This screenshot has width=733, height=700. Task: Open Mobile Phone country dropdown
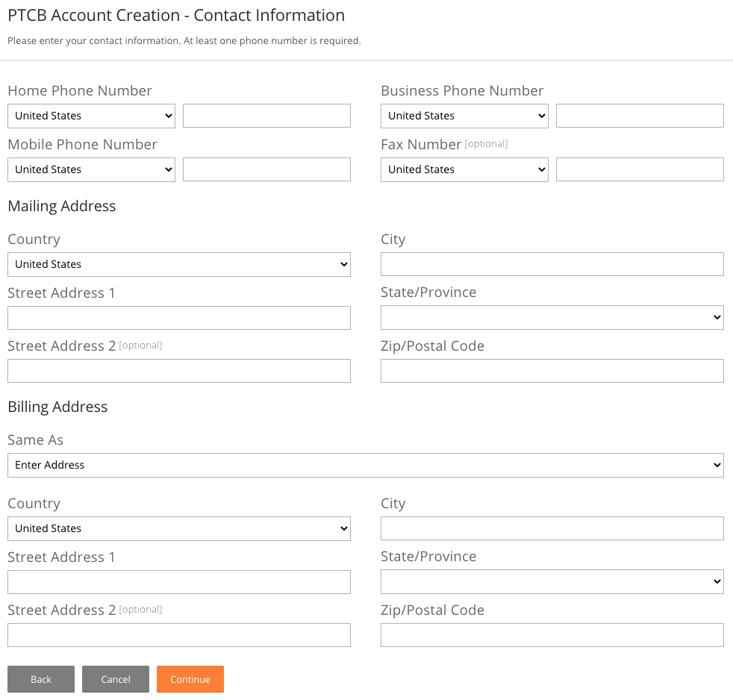pos(91,169)
